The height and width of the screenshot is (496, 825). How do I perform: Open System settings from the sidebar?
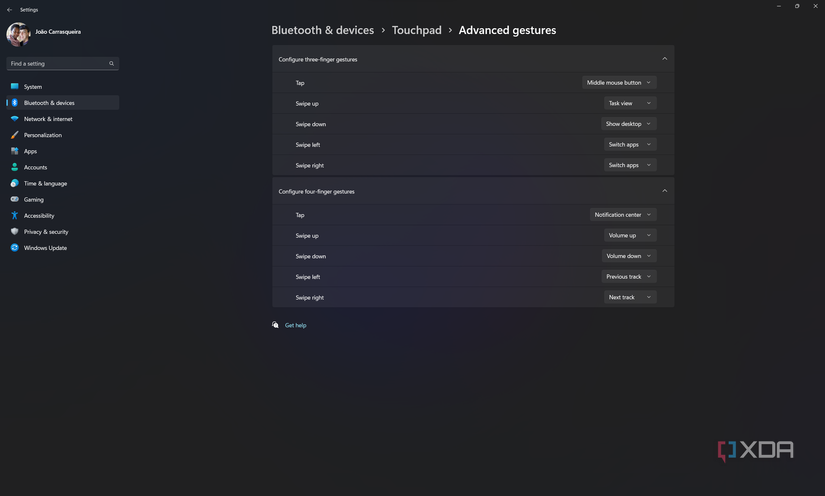32,87
